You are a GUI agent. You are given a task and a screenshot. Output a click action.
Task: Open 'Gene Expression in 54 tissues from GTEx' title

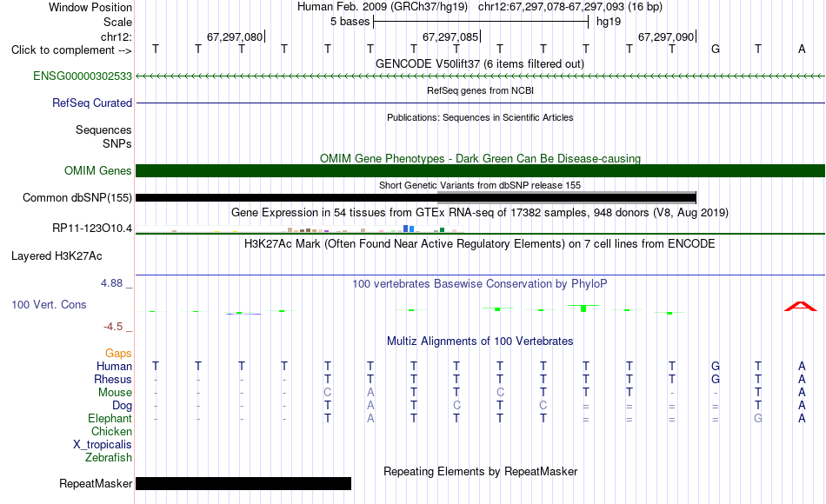tap(480, 212)
